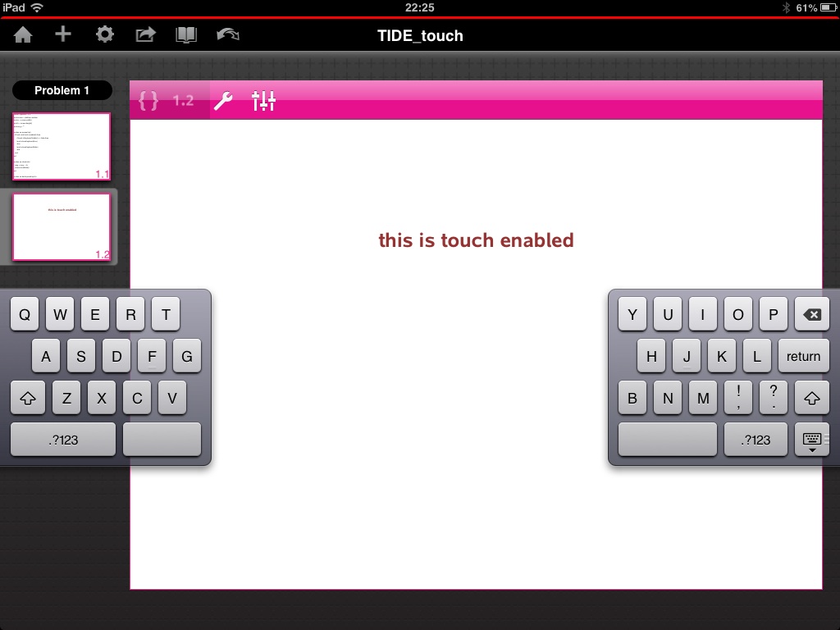This screenshot has height=630, width=840.
Task: Open the sliders adjustment icon
Action: click(x=263, y=101)
